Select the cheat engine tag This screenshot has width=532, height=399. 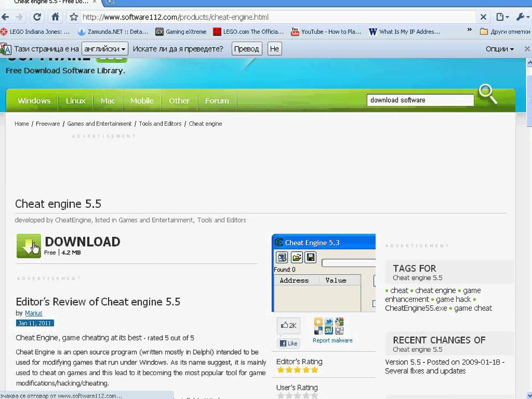tap(436, 290)
